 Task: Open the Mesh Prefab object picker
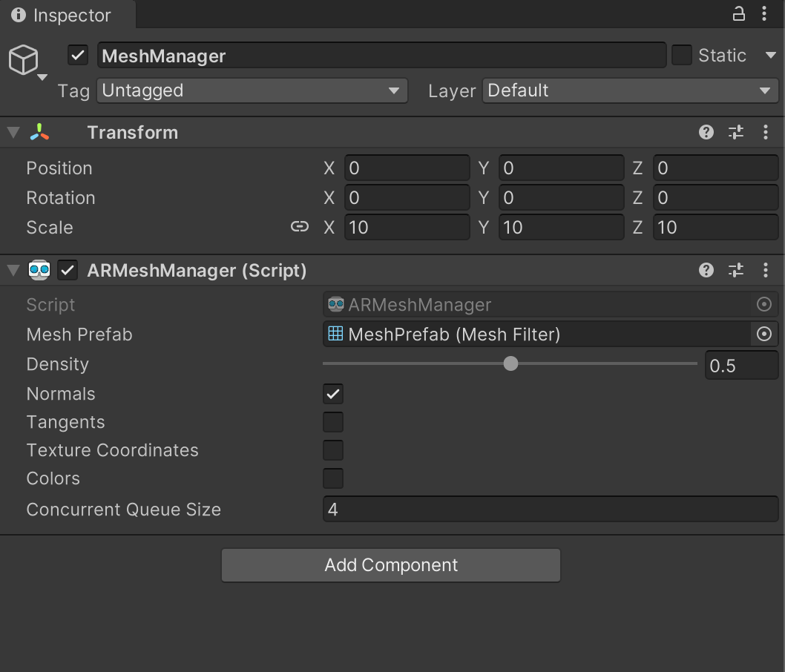coord(763,334)
